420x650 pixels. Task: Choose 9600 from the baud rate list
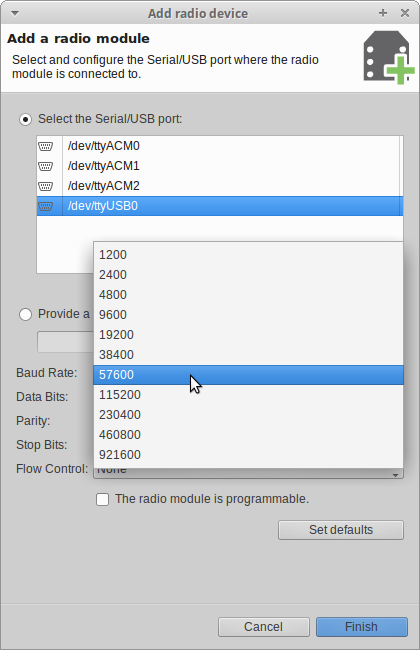(x=248, y=315)
